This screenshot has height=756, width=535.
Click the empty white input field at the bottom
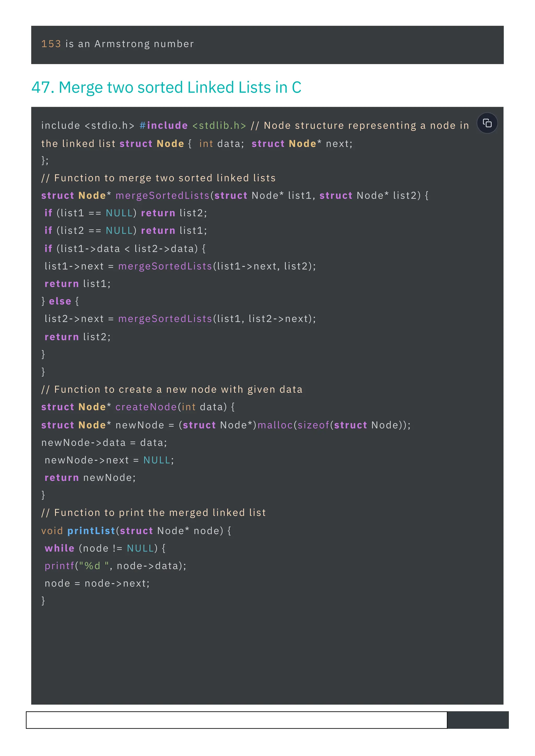pos(236,720)
